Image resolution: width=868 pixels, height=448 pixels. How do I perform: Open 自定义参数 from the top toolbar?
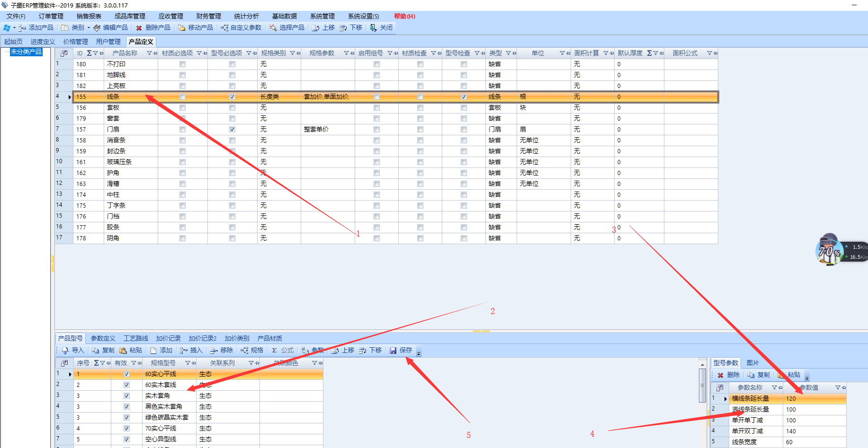[x=242, y=28]
